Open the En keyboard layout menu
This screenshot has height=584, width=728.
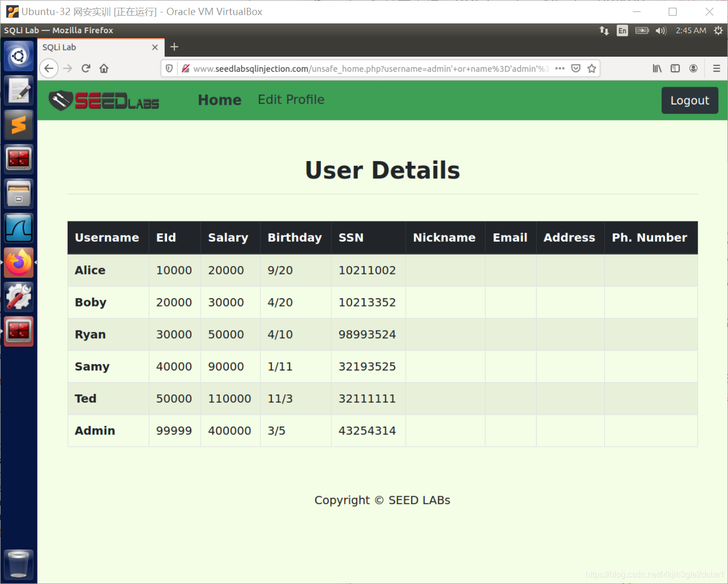point(622,30)
